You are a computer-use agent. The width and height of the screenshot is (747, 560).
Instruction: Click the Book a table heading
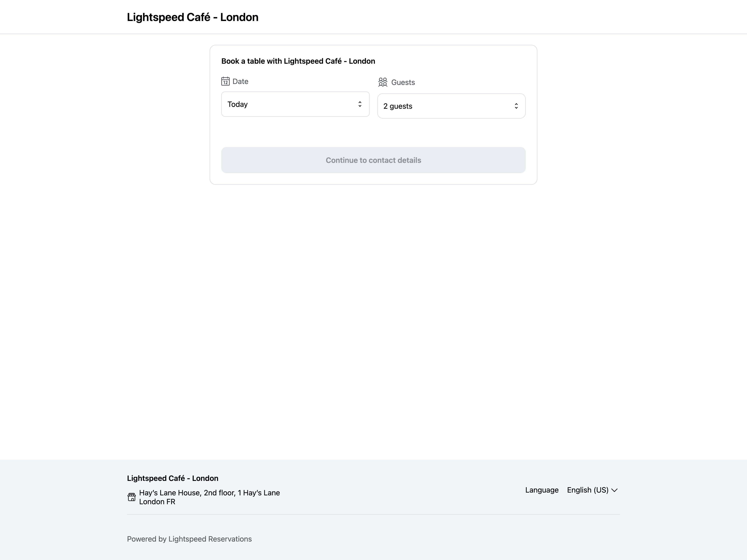298,61
